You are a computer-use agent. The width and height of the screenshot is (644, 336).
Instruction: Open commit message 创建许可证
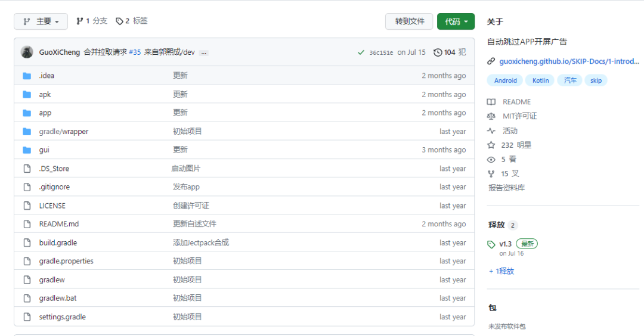(x=191, y=206)
